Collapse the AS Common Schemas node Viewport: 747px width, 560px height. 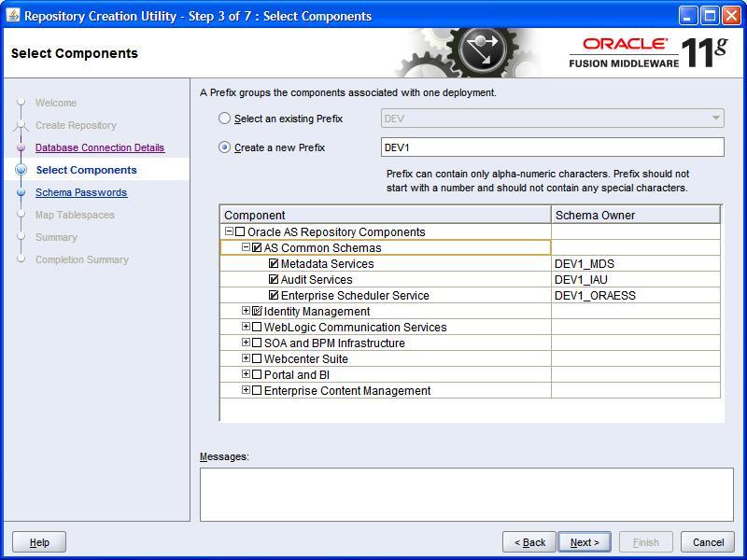[x=248, y=248]
